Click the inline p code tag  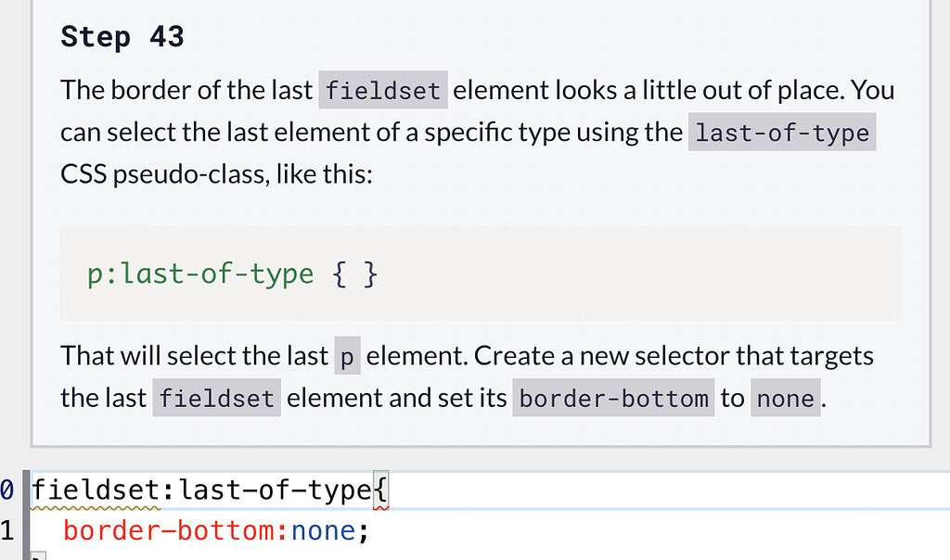(347, 357)
